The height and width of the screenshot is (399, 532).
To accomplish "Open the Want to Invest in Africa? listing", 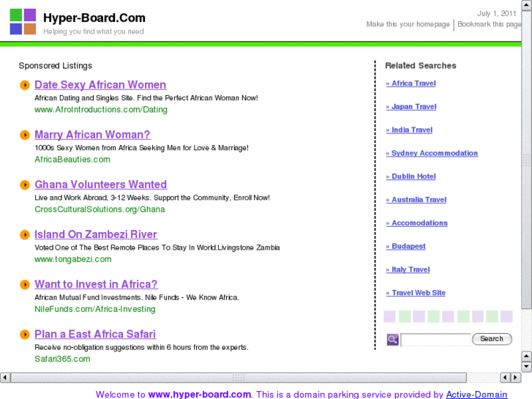I will point(96,285).
